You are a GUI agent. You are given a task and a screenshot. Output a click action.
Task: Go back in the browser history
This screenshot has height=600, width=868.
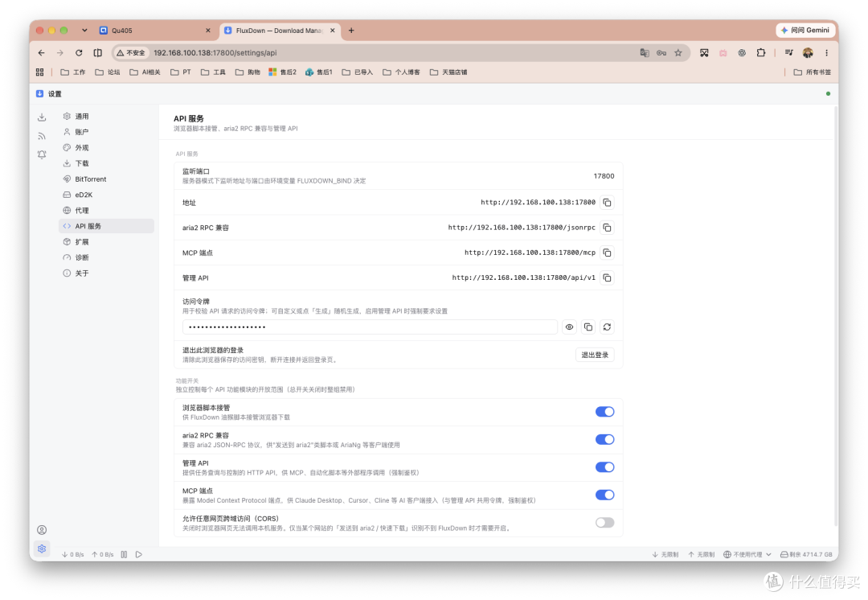[x=42, y=52]
